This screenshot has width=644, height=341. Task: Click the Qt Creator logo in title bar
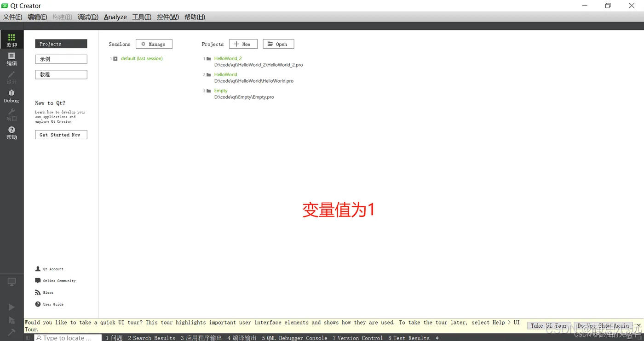[5, 6]
